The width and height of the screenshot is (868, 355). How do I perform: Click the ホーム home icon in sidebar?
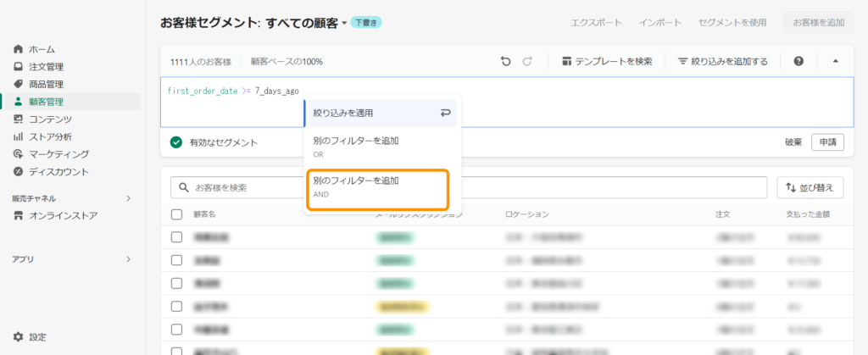point(19,49)
